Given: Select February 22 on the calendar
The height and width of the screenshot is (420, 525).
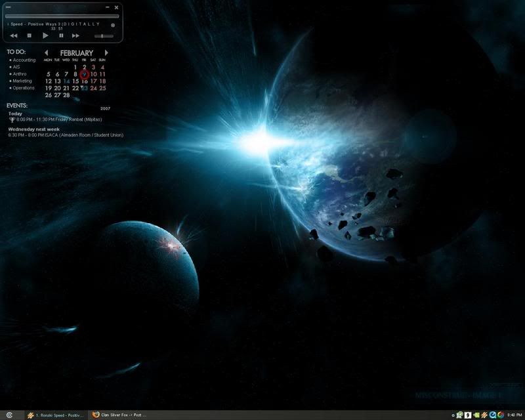Looking at the screenshot, I should [75, 89].
